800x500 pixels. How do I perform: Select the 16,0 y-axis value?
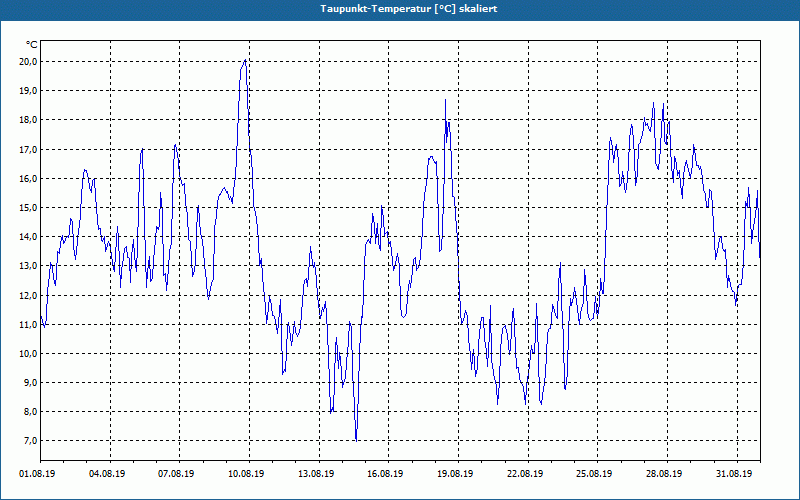click(x=29, y=179)
